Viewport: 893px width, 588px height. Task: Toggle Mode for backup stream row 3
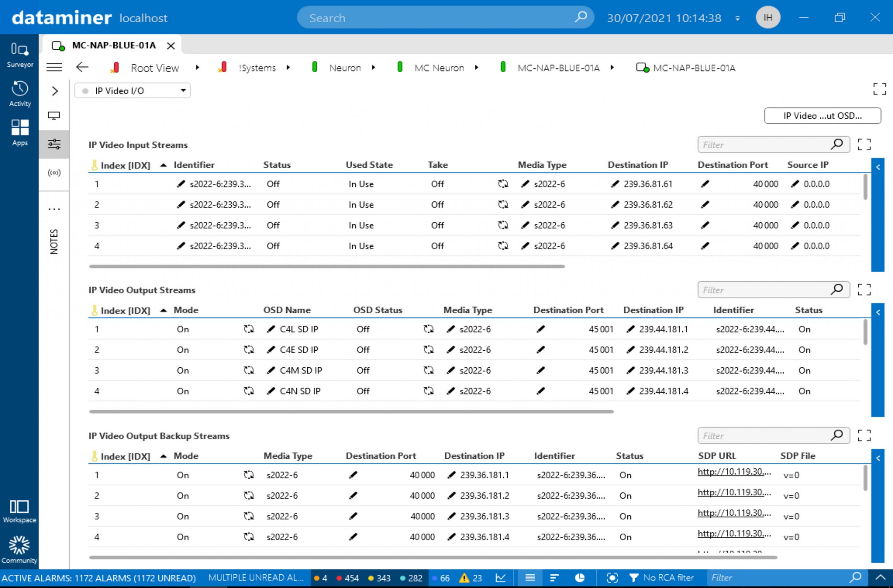248,516
